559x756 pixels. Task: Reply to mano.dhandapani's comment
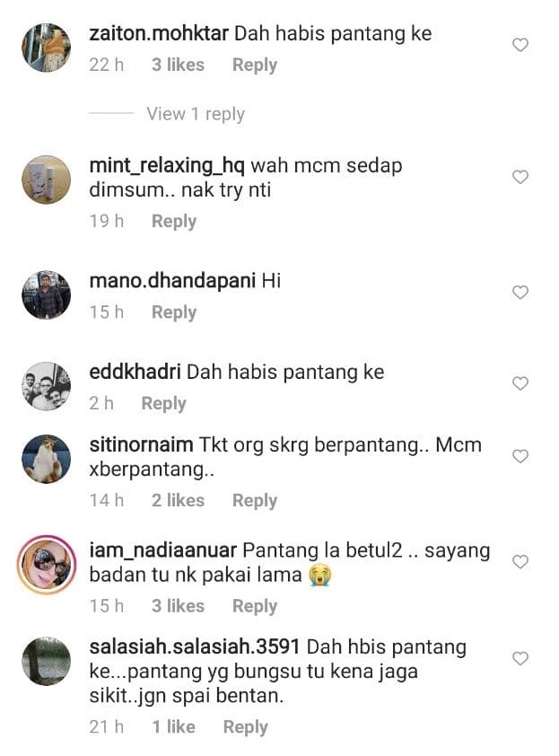pos(174,312)
